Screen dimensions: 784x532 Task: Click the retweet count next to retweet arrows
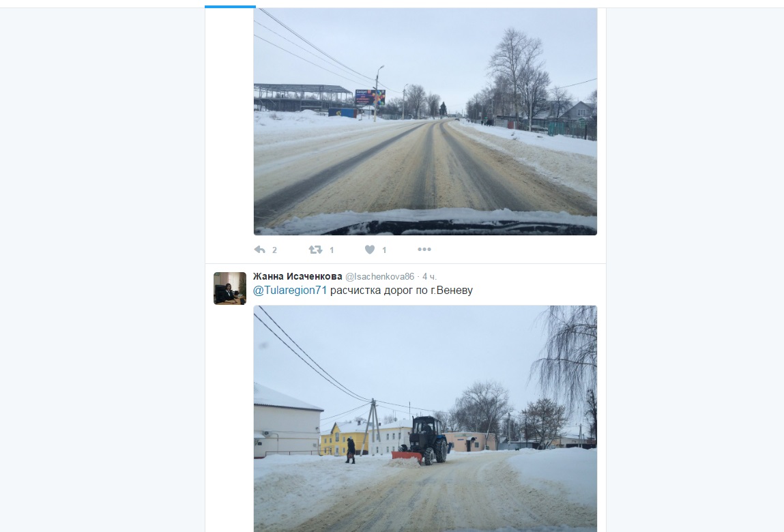332,250
